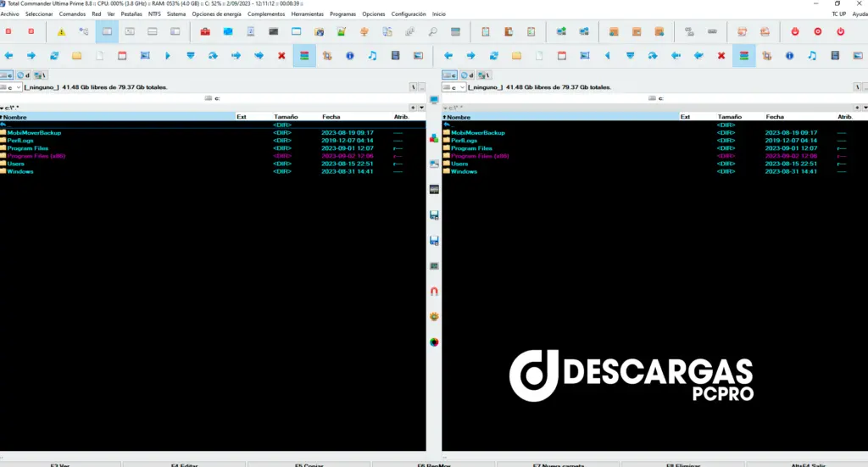Click the clipboard icon after the separator
Screen dimensions: 868x467
486,32
